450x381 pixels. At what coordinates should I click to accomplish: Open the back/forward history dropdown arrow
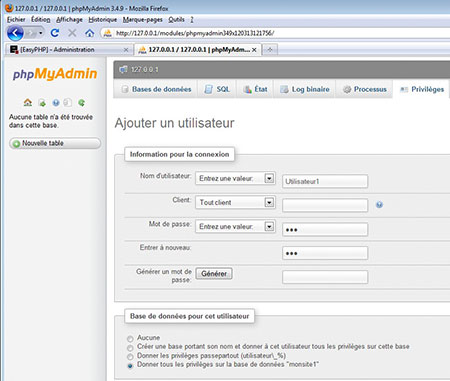click(41, 33)
